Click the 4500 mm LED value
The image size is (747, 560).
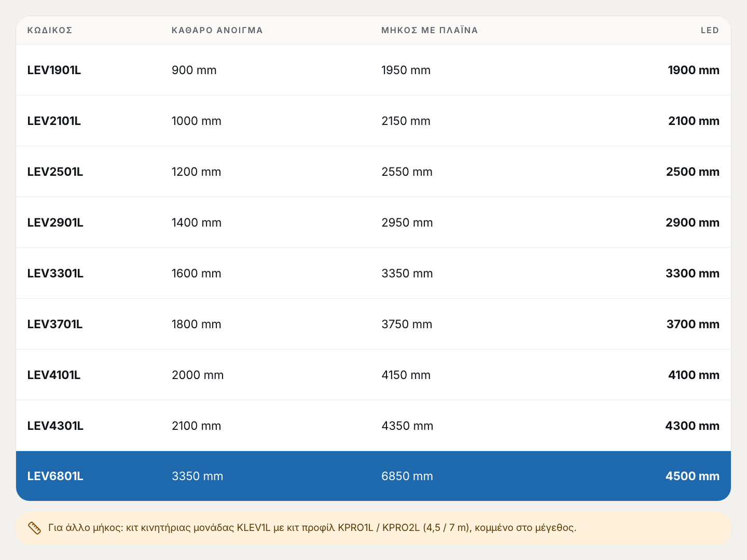(693, 476)
